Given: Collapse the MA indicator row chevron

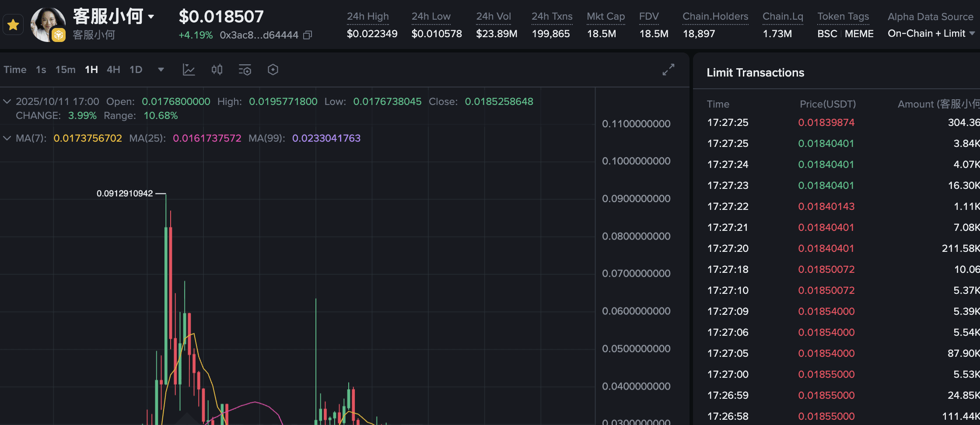Looking at the screenshot, I should (x=7, y=138).
